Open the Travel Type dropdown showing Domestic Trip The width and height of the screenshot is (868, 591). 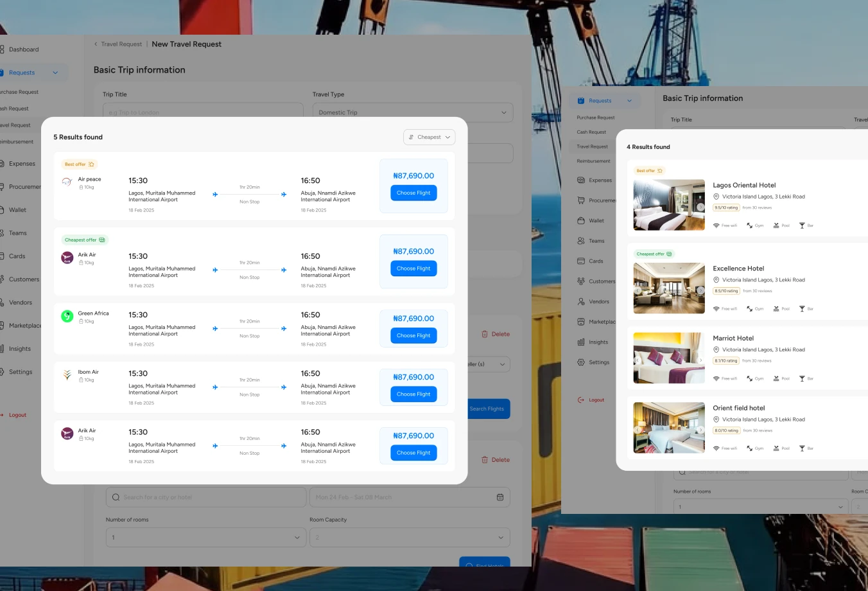coord(413,112)
